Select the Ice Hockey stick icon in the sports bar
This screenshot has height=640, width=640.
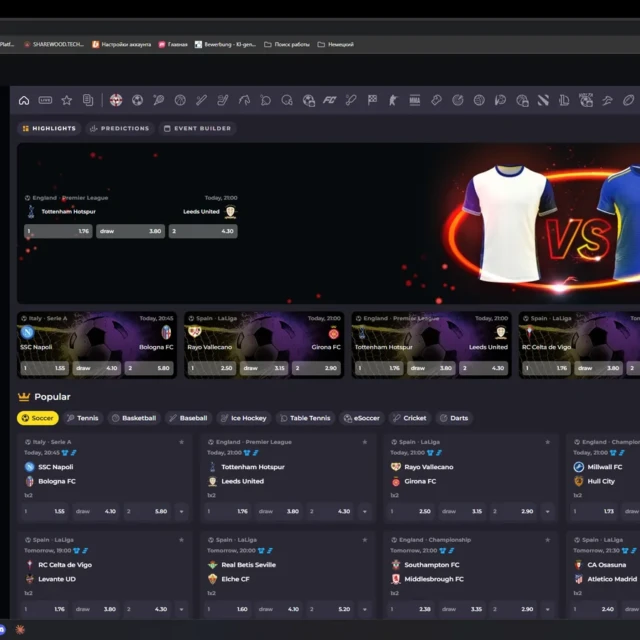pyautogui.click(x=223, y=100)
